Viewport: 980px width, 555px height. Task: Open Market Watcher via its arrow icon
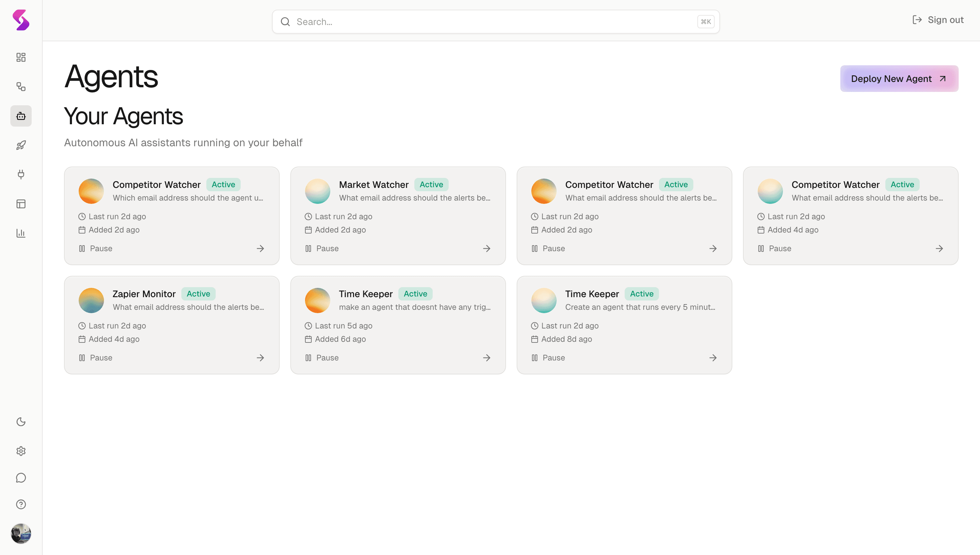487,249
